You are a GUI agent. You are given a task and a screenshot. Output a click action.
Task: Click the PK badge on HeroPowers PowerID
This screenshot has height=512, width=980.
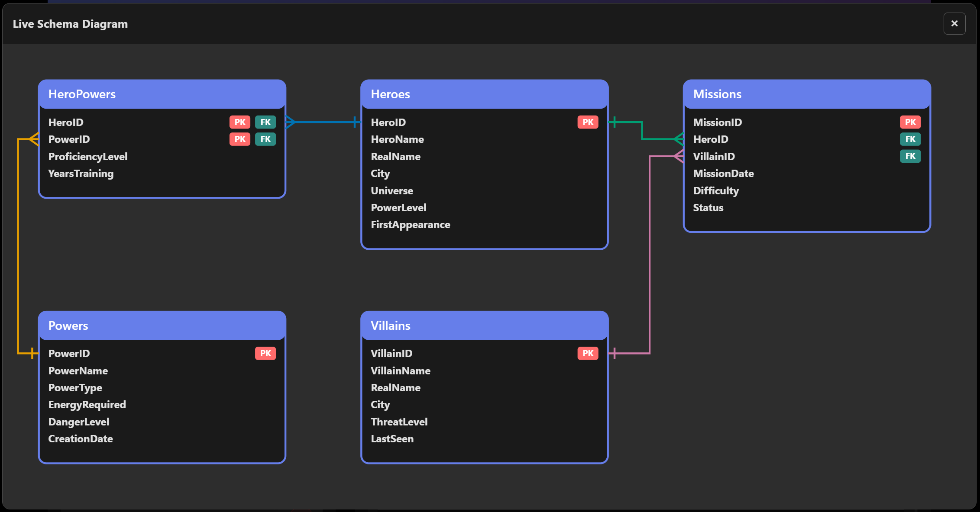point(240,139)
